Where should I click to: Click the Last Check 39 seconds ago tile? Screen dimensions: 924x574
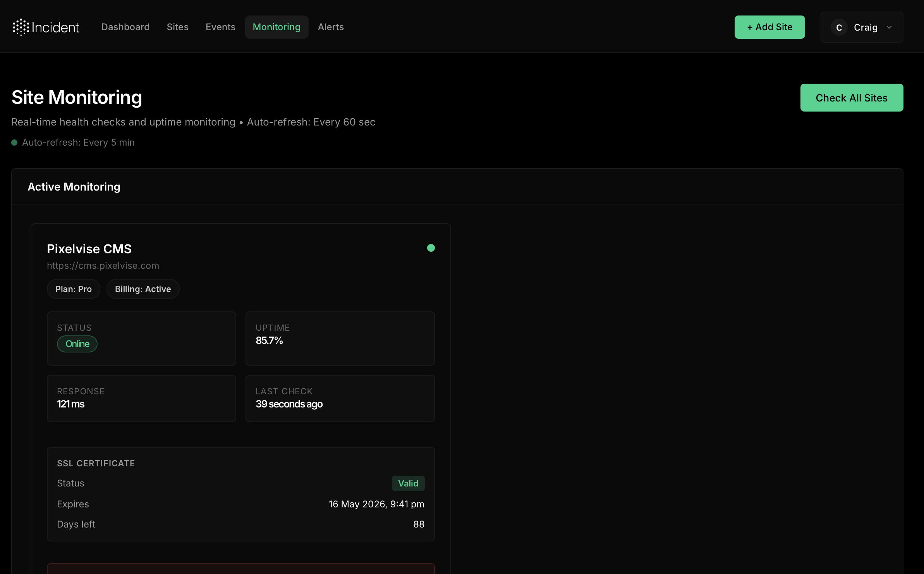click(340, 399)
